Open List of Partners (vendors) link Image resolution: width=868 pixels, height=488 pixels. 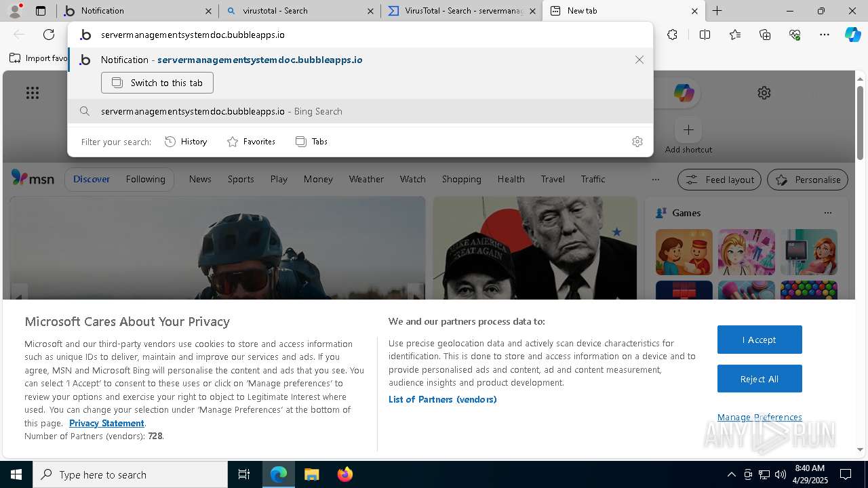click(443, 399)
